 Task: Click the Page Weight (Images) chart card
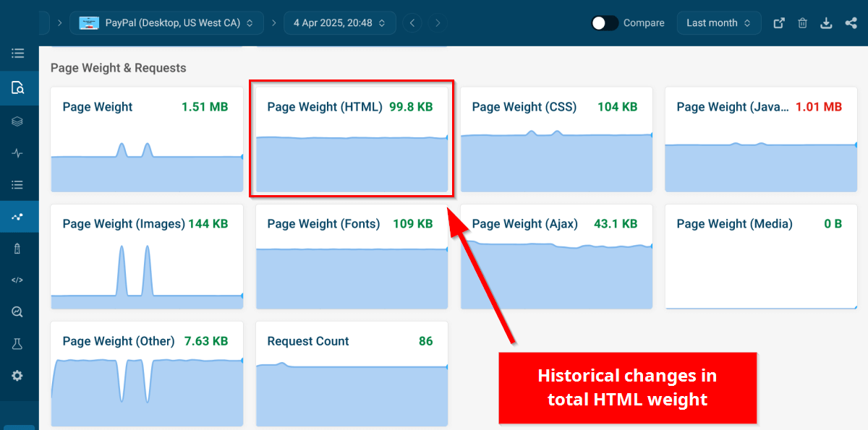(147, 257)
